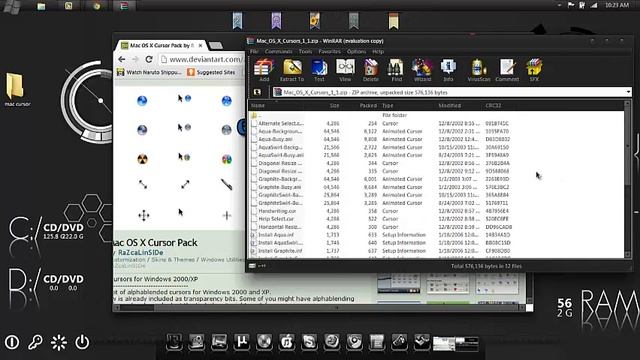Sort files by Type column header
The image size is (640, 360).
388,105
